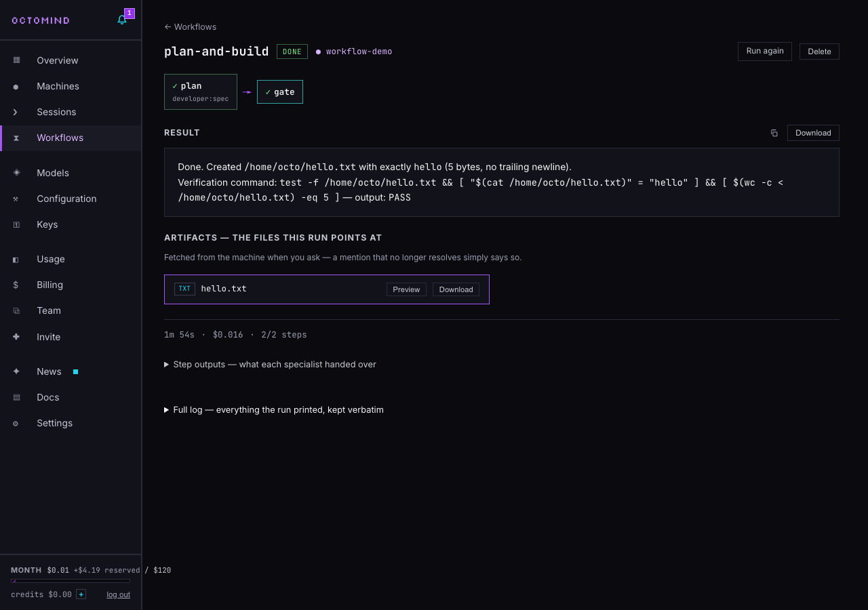
Task: Click the monthly usage progress bar
Action: pyautogui.click(x=71, y=581)
